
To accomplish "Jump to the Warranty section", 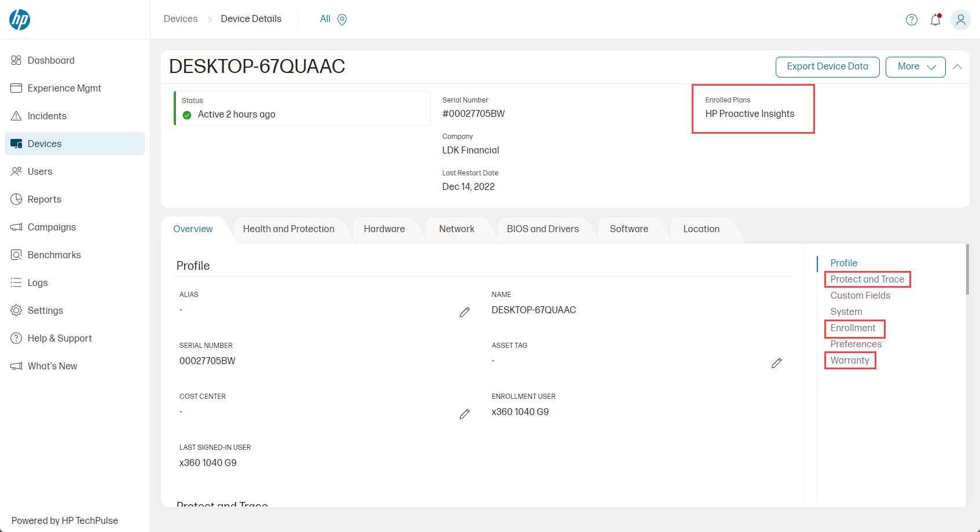I will pos(849,360).
